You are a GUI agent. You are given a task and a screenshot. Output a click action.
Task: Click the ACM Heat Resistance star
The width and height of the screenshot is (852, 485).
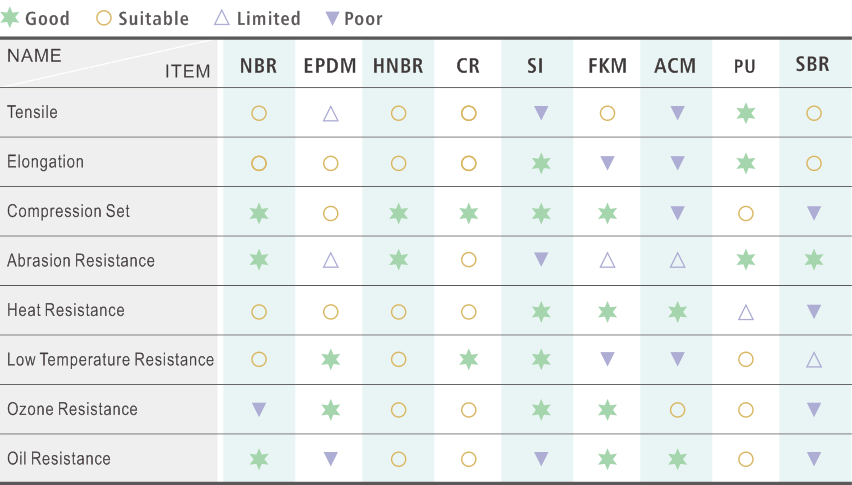tap(677, 311)
